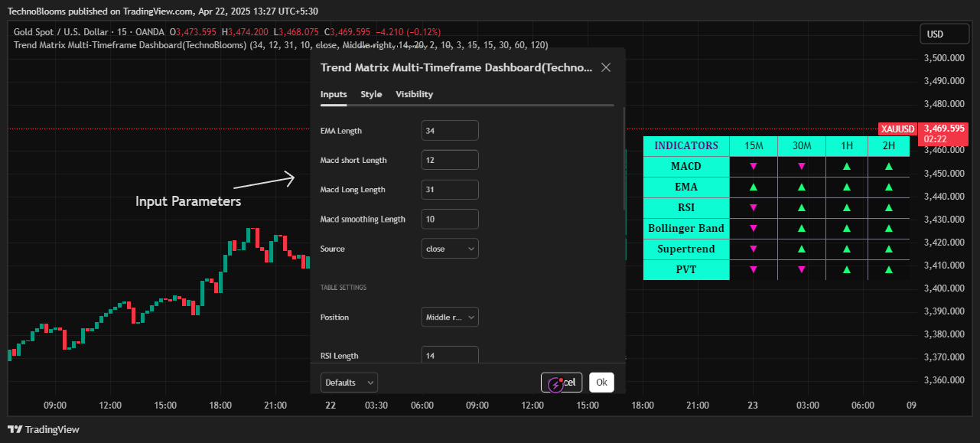
Task: Click the Gold Spot / U.S. Dollar title
Action: point(60,32)
